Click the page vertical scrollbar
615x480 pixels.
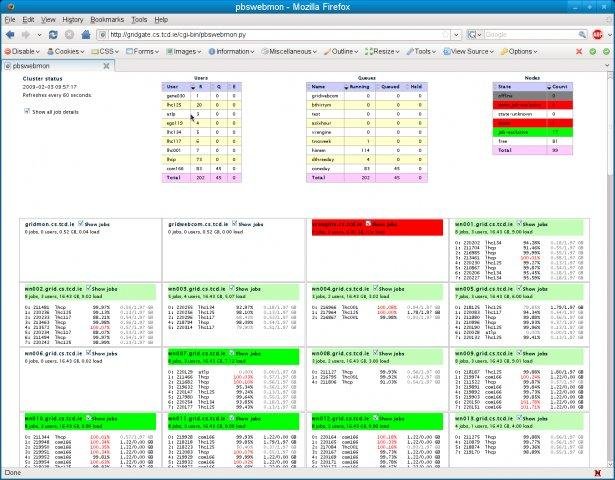611,268
